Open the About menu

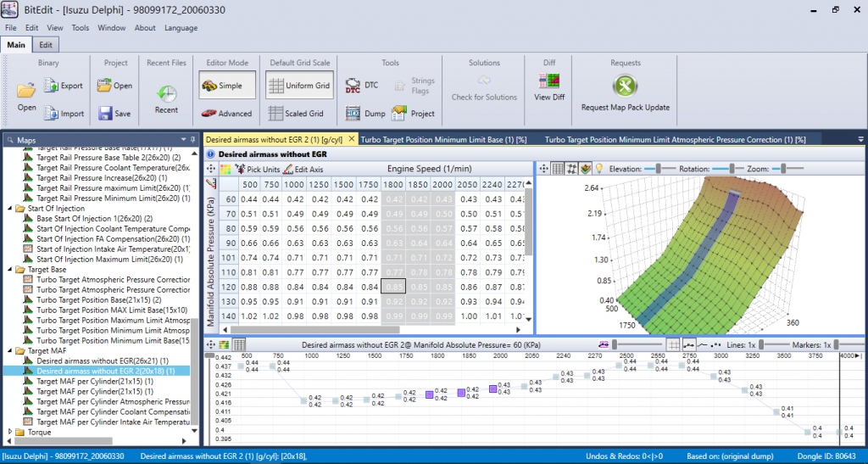tap(145, 28)
